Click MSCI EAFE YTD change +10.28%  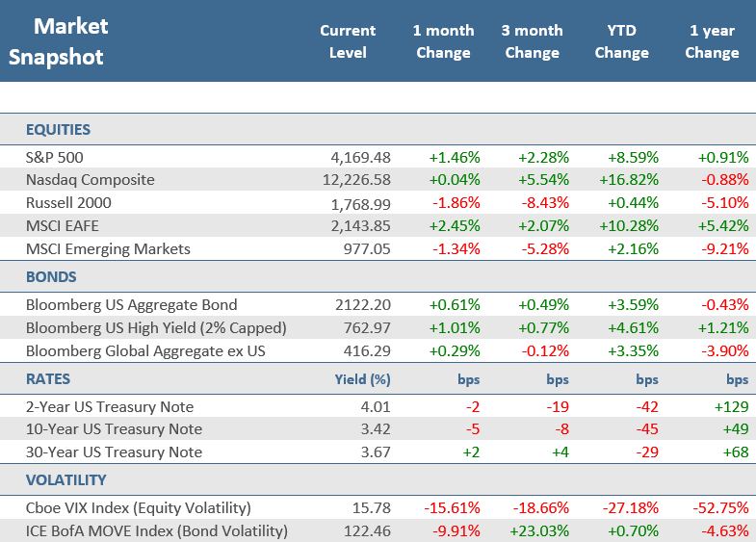[629, 226]
